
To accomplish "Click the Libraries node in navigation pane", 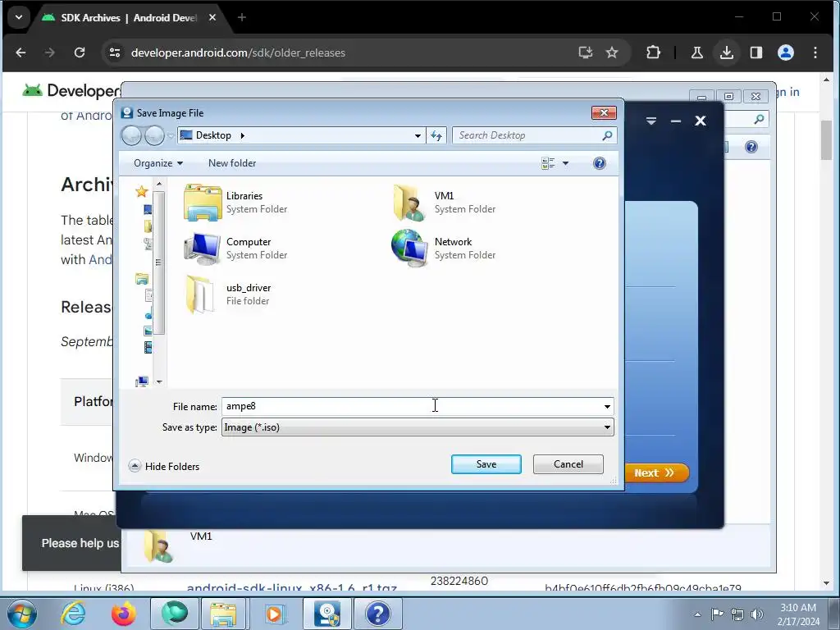I will (x=141, y=279).
